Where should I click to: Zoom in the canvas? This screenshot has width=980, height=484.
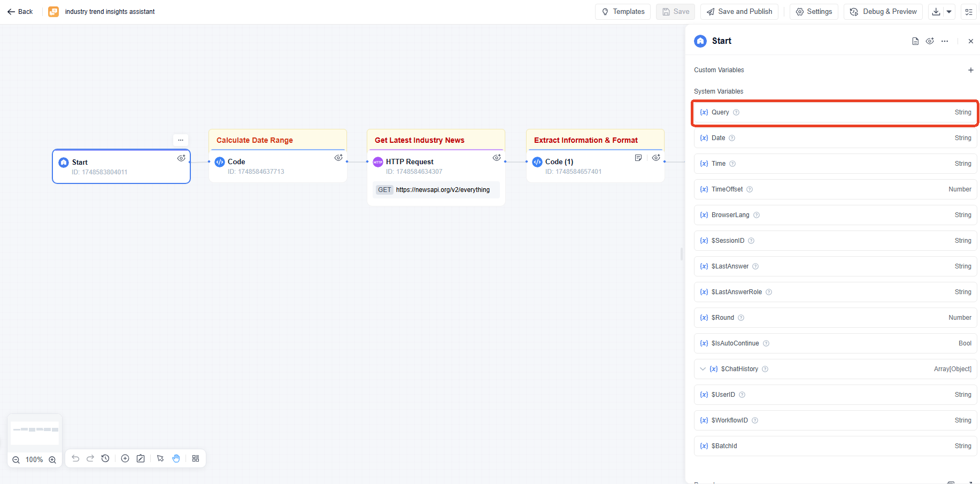tap(52, 460)
